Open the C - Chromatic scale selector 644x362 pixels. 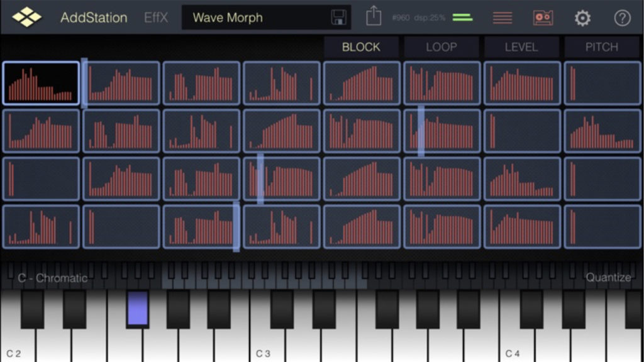[53, 278]
